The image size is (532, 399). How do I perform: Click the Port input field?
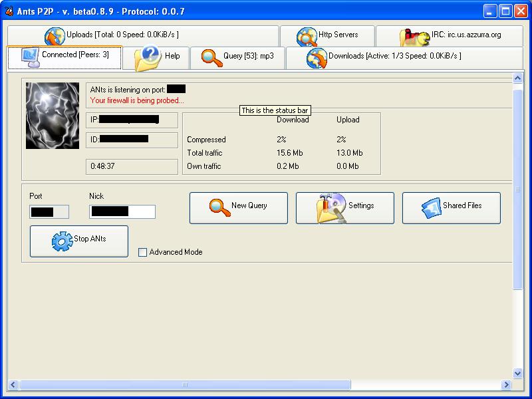pyautogui.click(x=49, y=211)
